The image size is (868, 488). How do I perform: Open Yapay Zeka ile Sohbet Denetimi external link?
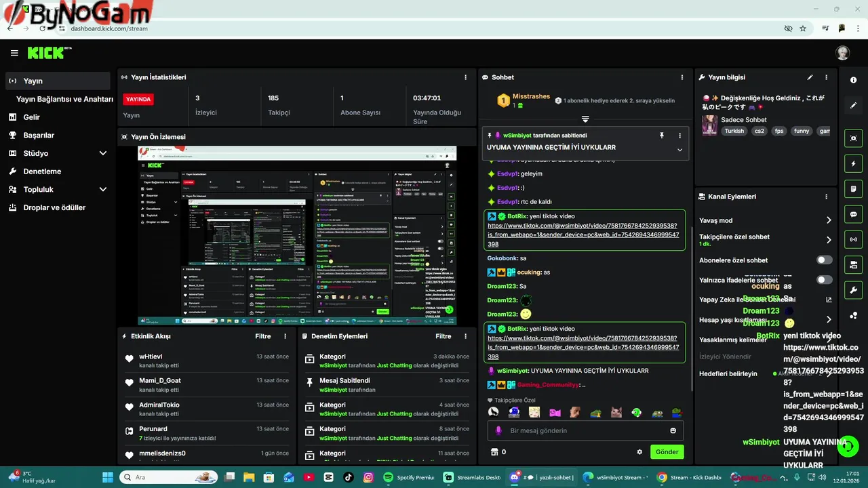pos(829,300)
